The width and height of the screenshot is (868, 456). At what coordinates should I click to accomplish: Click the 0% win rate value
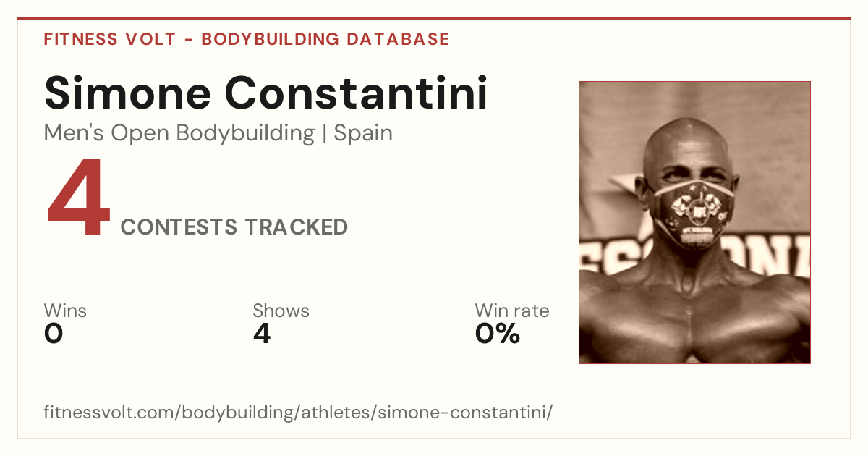498,334
